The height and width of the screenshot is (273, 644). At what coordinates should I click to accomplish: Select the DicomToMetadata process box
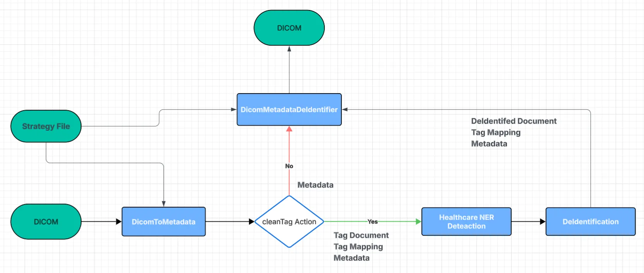click(x=163, y=222)
